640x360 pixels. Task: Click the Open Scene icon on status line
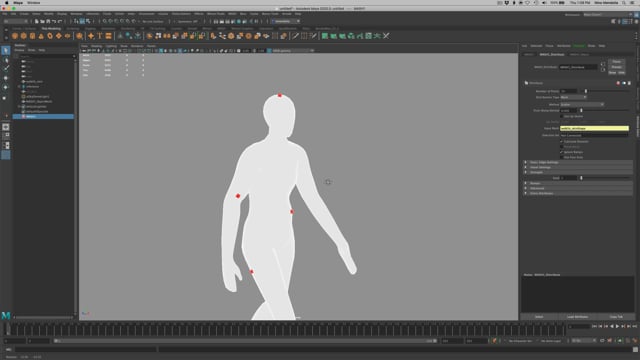point(42,21)
